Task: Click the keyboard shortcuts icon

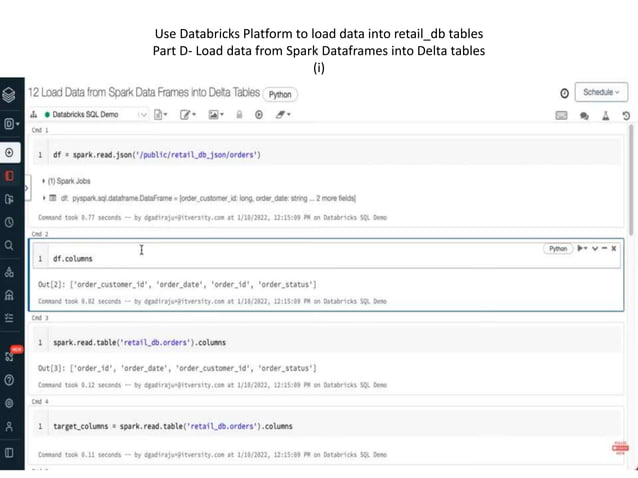Action: coord(562,115)
